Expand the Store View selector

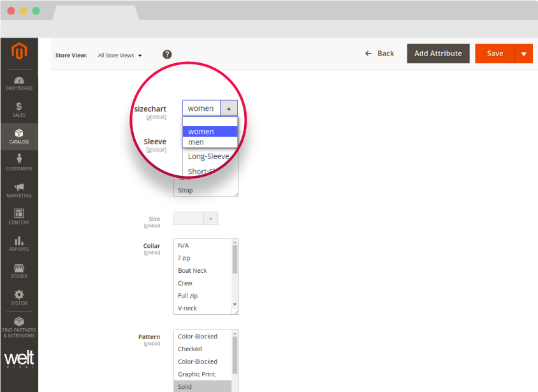(x=120, y=55)
